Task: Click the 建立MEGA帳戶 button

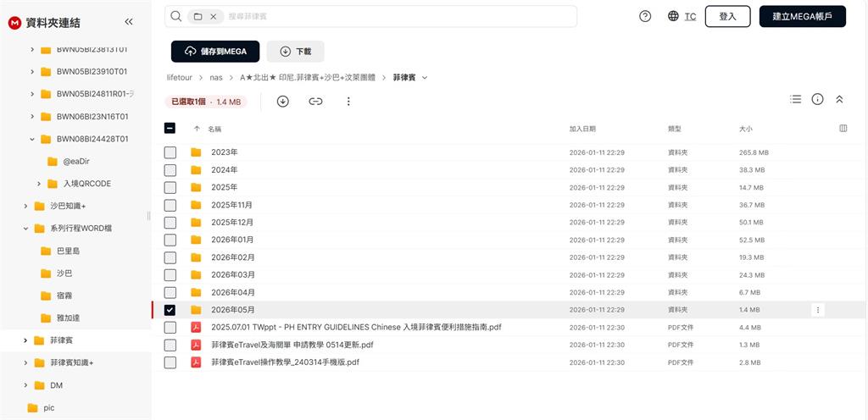Action: tap(802, 16)
